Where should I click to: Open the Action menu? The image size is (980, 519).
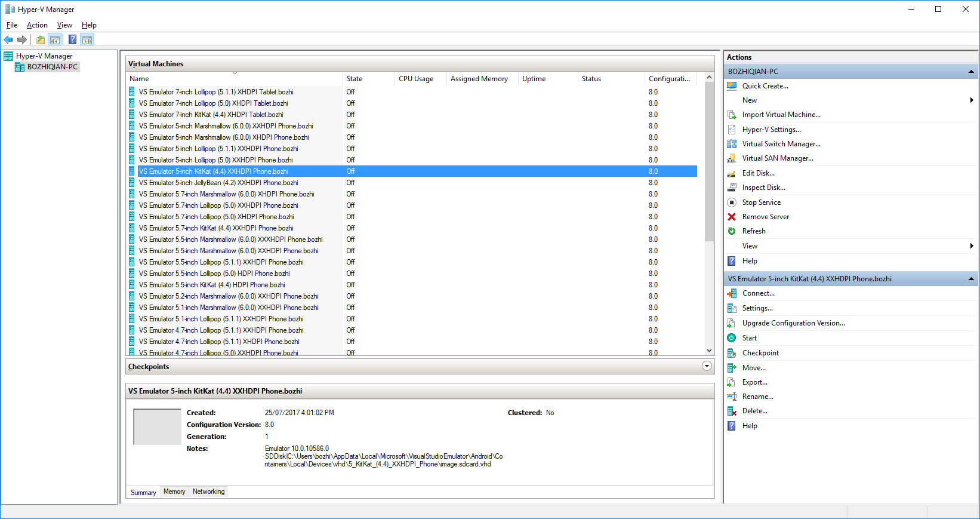coord(37,25)
